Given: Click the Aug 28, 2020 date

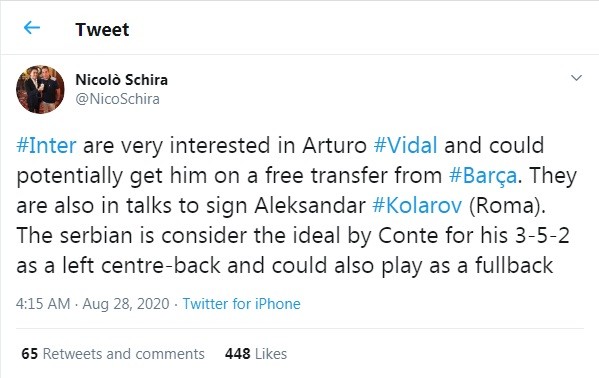Looking at the screenshot, I should pyautogui.click(x=126, y=304).
